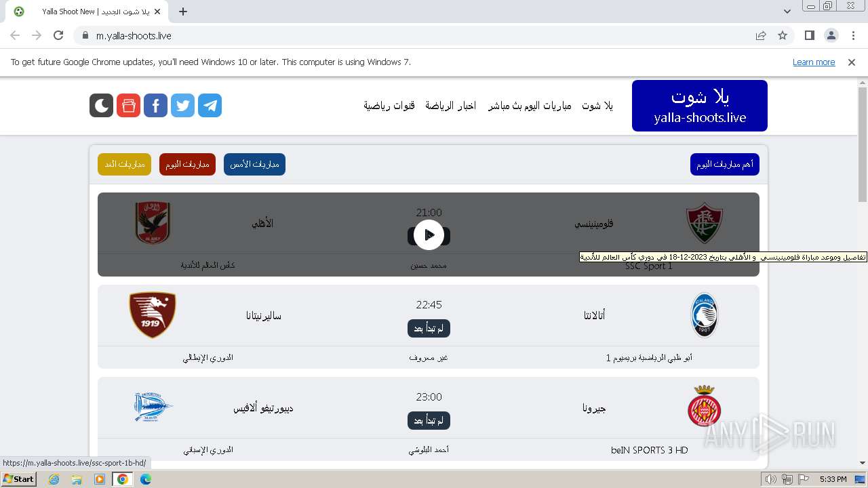Open a new browser tab
Image resolution: width=868 pixels, height=488 pixels.
(x=183, y=12)
